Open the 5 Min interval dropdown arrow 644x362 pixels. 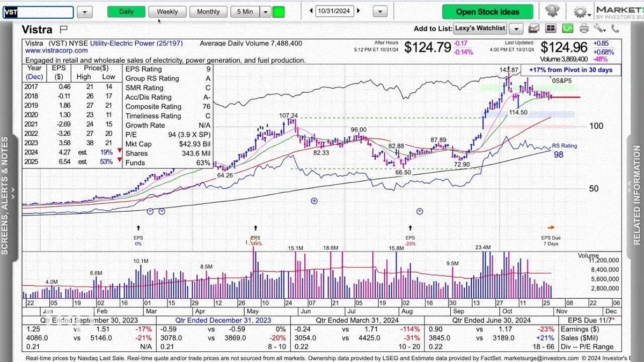[x=265, y=11]
